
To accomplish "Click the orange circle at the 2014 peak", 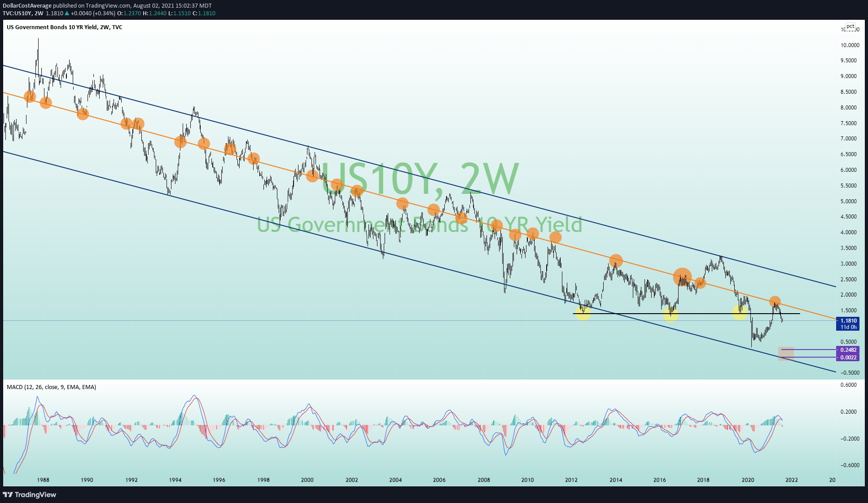I will point(616,260).
